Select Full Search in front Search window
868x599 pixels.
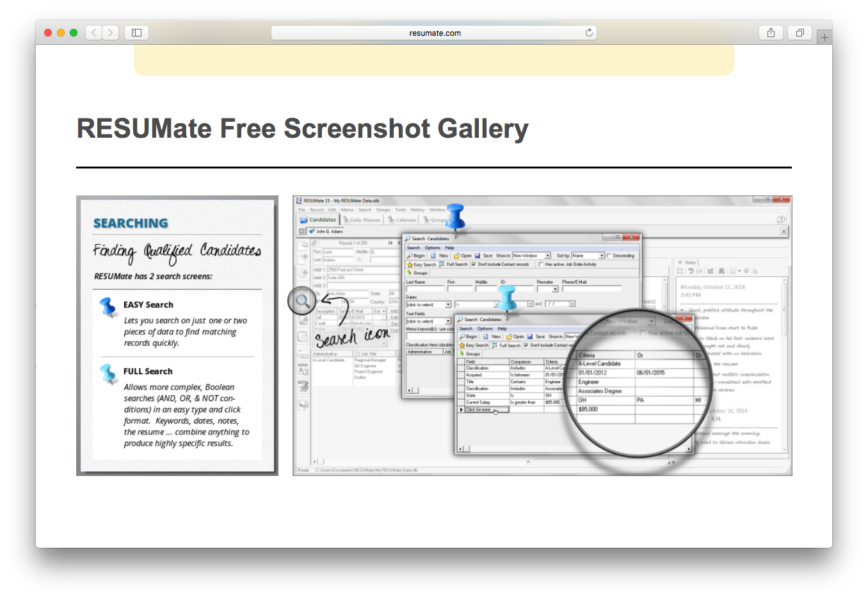[x=506, y=345]
